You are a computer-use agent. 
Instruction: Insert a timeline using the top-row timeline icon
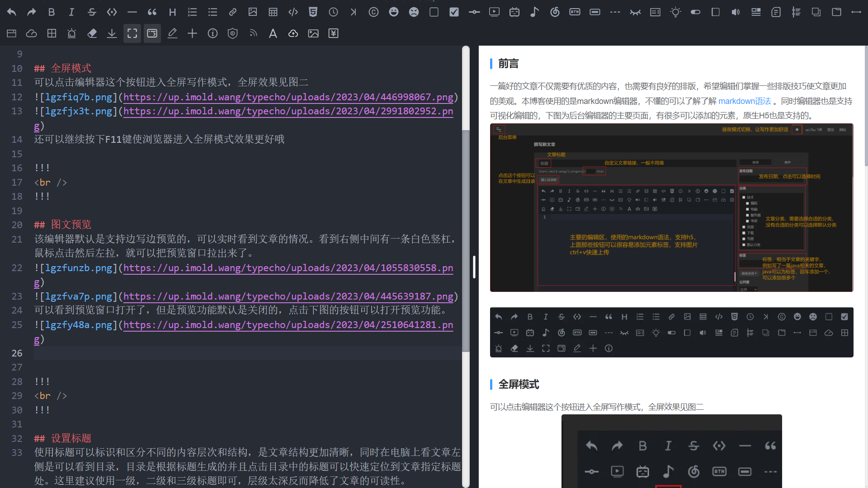tap(796, 12)
